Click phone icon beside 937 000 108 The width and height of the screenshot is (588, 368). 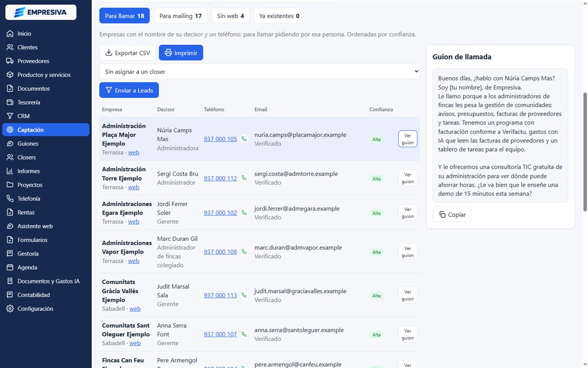(x=244, y=252)
